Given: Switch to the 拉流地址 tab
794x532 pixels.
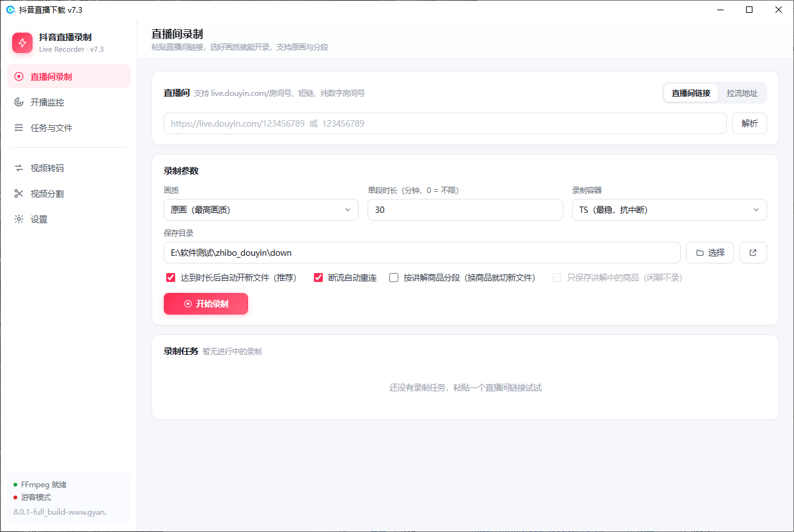Looking at the screenshot, I should (742, 93).
